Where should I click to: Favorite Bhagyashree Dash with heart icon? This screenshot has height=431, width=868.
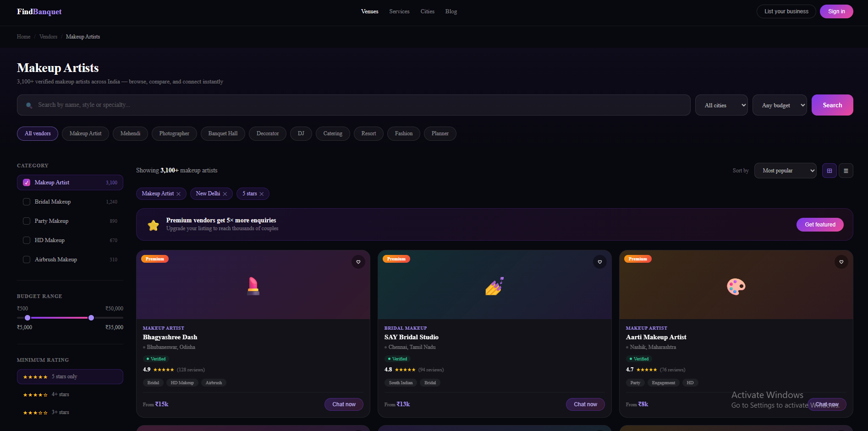pyautogui.click(x=358, y=262)
